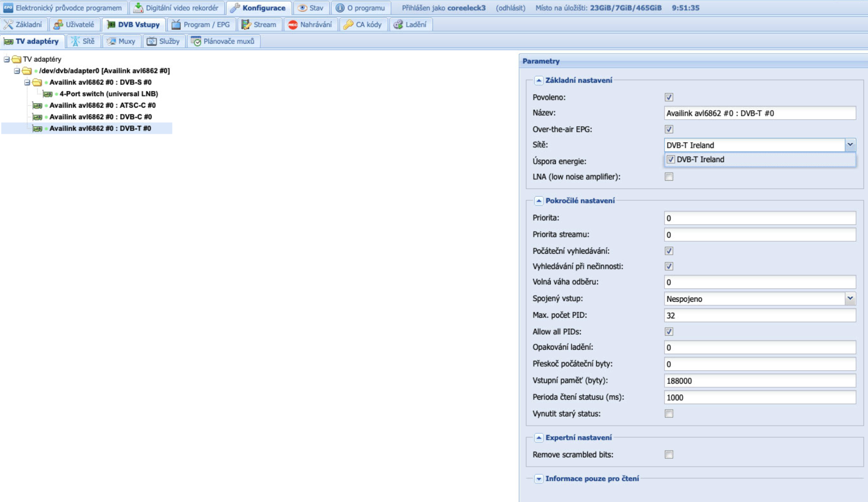The height and width of the screenshot is (502, 868).
Task: Select DVB-T Ireland option in network list
Action: tap(700, 160)
